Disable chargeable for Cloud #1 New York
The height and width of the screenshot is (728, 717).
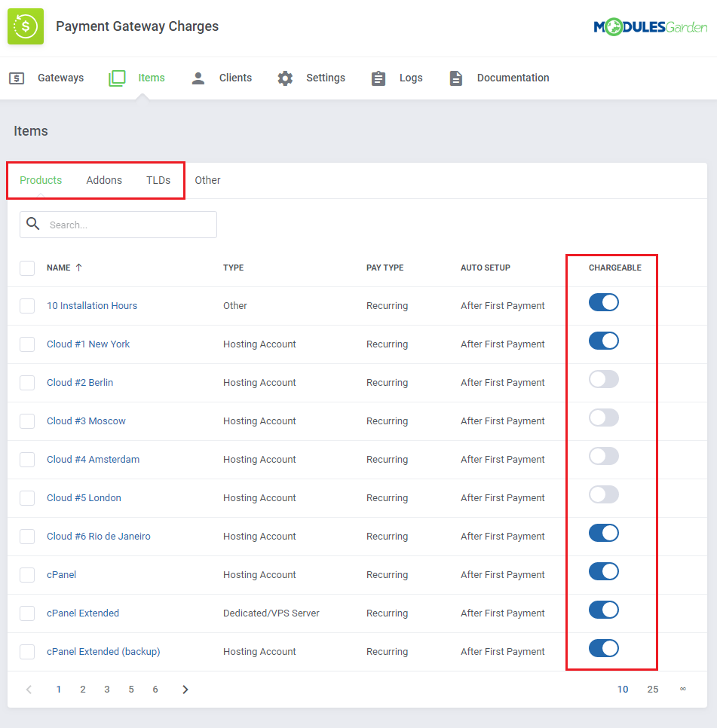pyautogui.click(x=604, y=341)
